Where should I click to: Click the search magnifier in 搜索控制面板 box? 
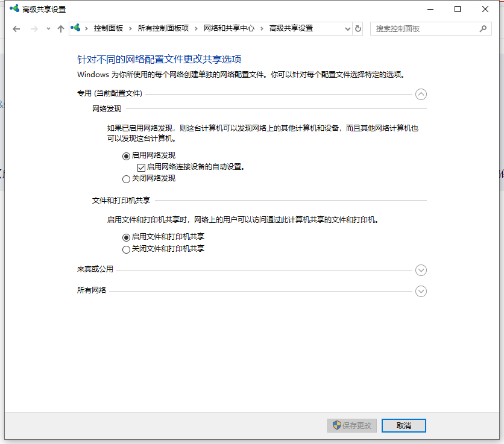(x=482, y=28)
